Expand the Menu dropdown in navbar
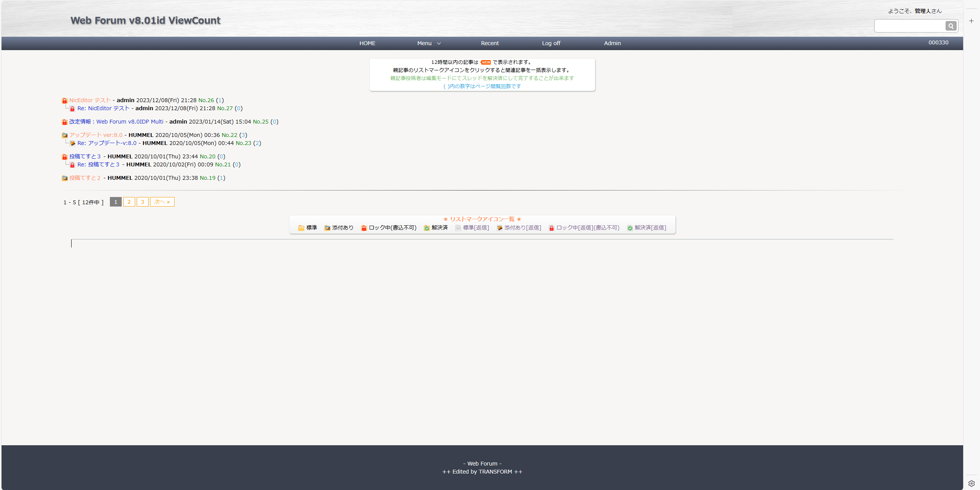The image size is (980, 490). pyautogui.click(x=429, y=43)
